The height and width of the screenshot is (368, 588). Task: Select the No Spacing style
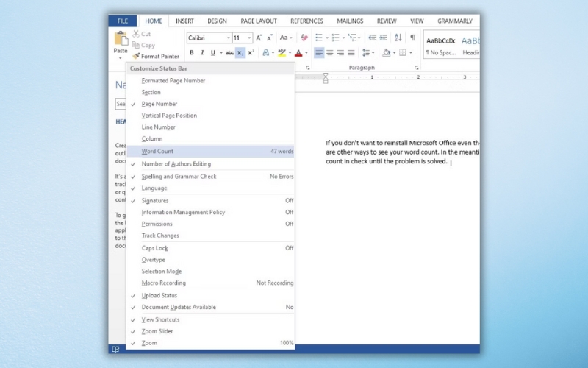click(440, 46)
